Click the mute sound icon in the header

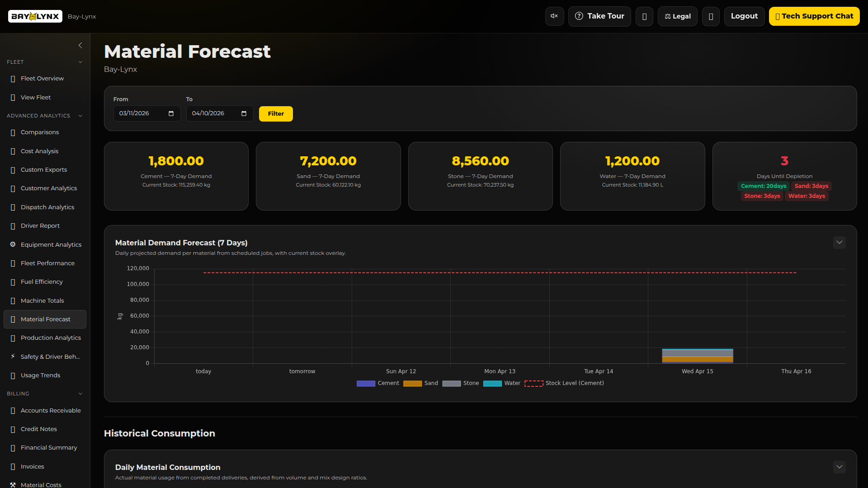tap(554, 16)
